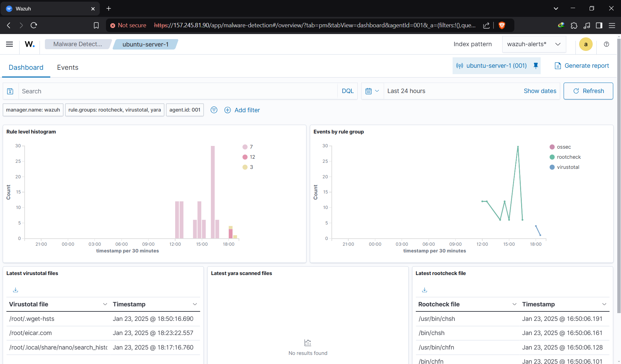Toggle ossec series in legend

[560, 147]
